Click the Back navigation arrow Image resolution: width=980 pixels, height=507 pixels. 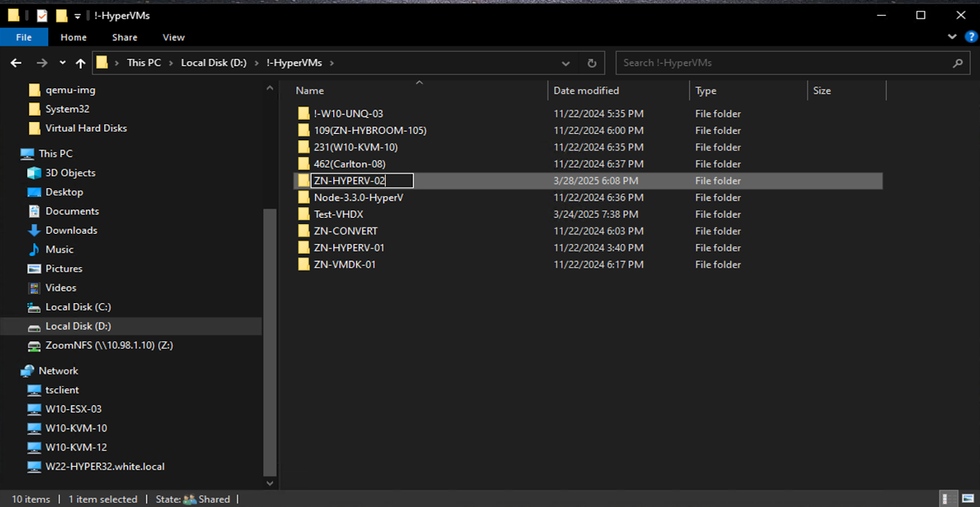pyautogui.click(x=16, y=63)
